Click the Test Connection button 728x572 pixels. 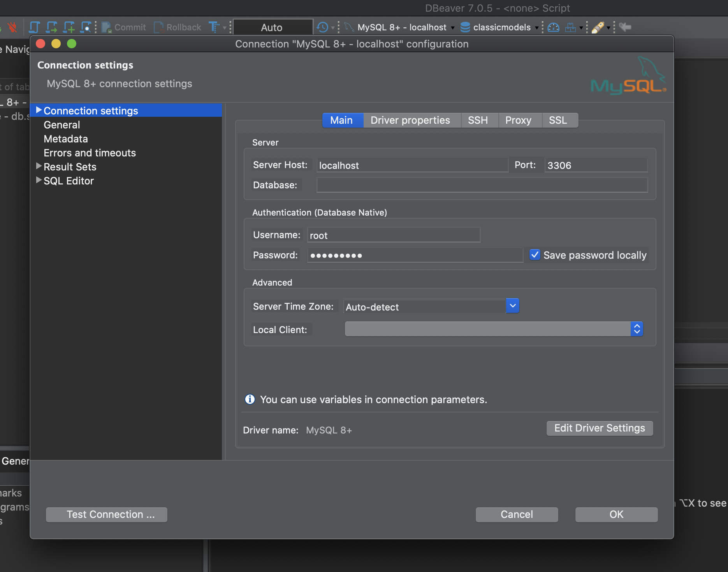[107, 514]
